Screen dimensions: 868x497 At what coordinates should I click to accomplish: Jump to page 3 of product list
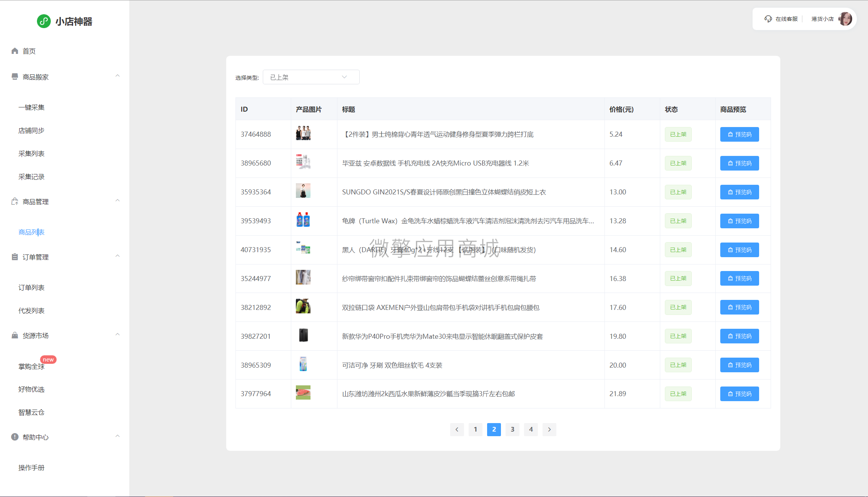click(512, 429)
